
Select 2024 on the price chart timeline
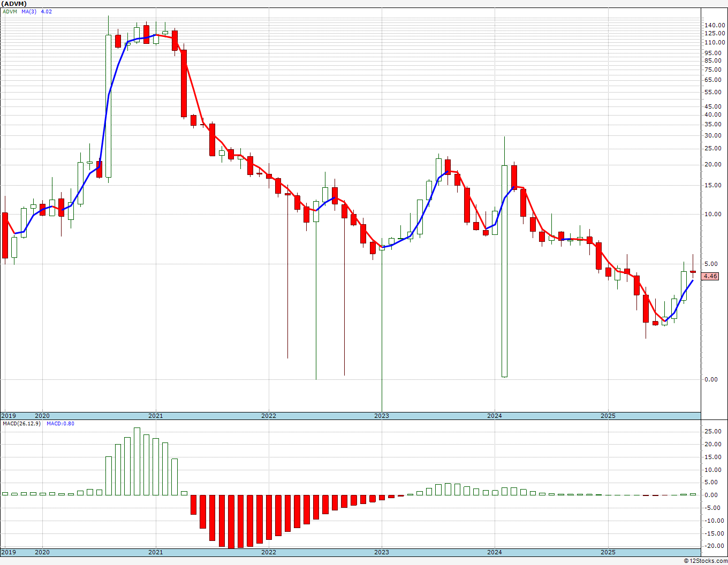[x=494, y=416]
